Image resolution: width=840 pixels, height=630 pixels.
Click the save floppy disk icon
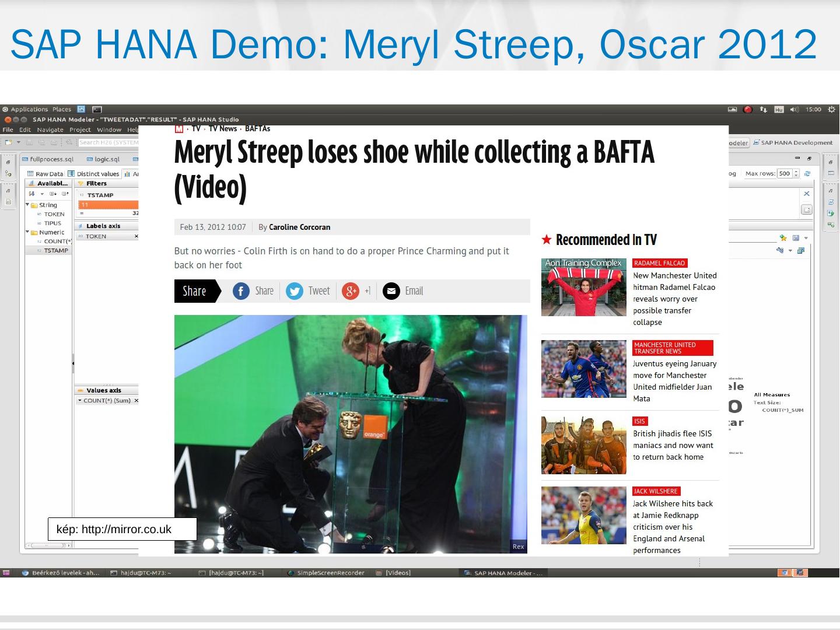796,238
